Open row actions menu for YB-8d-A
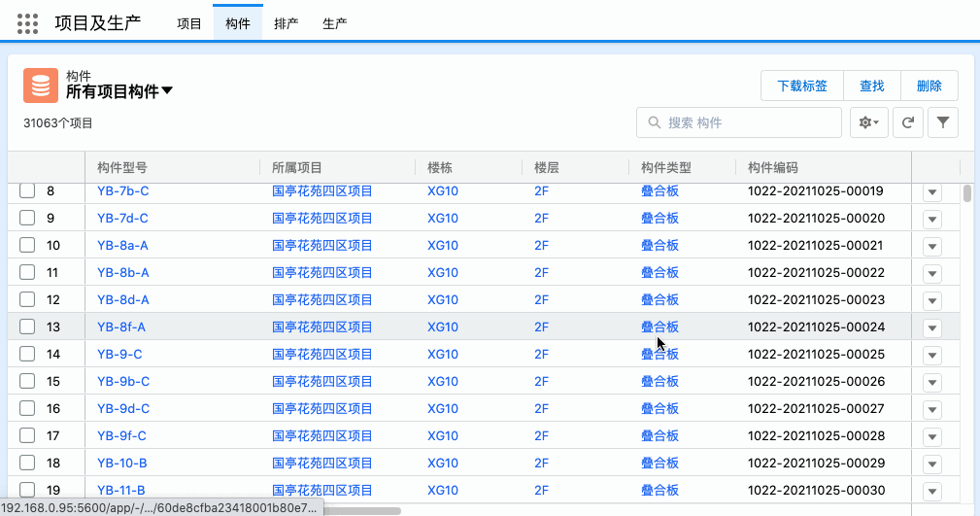The image size is (980, 516). click(931, 301)
